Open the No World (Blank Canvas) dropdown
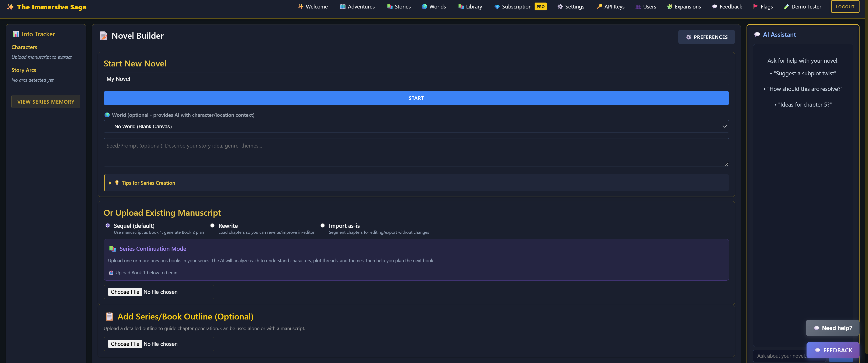 [x=416, y=126]
